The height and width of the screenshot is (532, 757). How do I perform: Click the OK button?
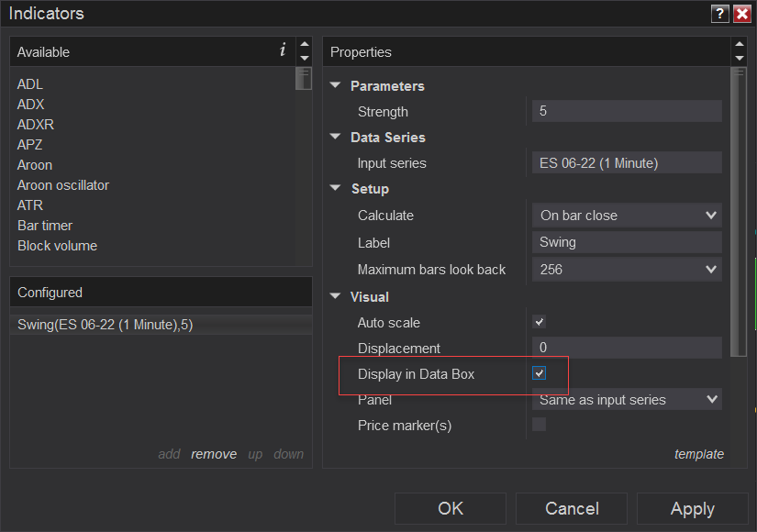451,508
